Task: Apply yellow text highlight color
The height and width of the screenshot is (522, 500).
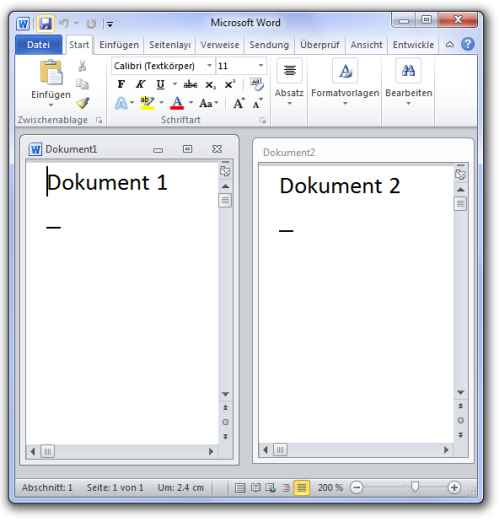Action: pyautogui.click(x=147, y=103)
